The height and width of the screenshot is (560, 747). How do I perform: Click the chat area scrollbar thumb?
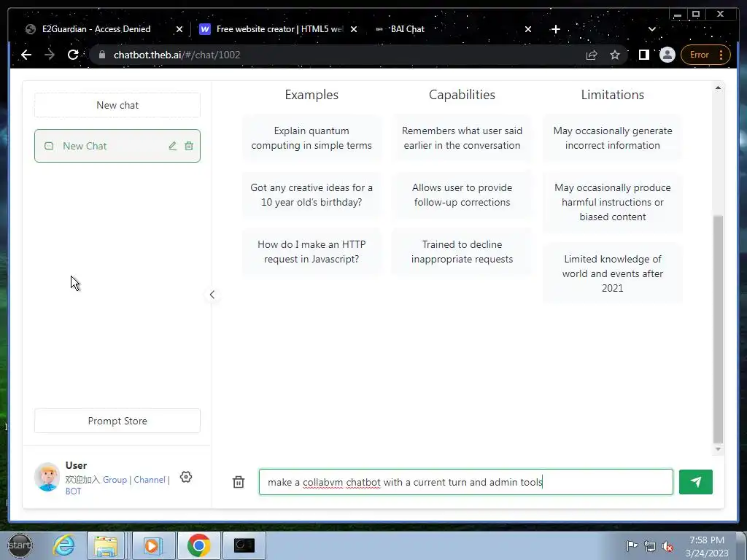tap(718, 329)
